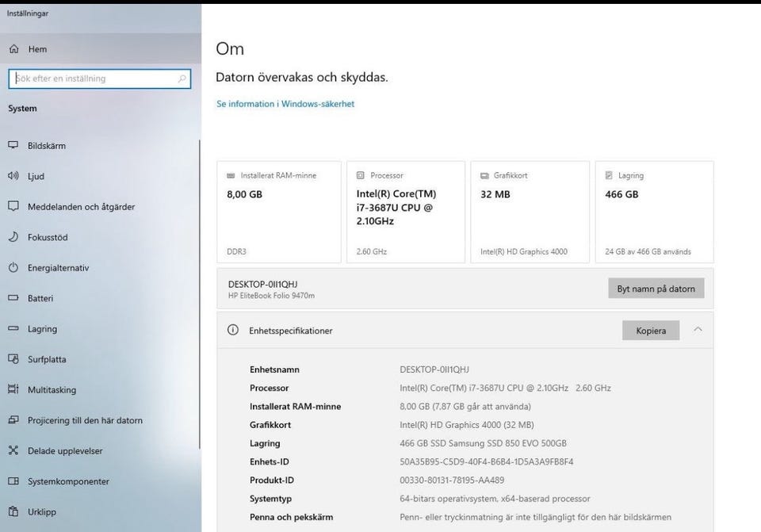
Task: Open the Multitasking icon
Action: [x=13, y=389]
